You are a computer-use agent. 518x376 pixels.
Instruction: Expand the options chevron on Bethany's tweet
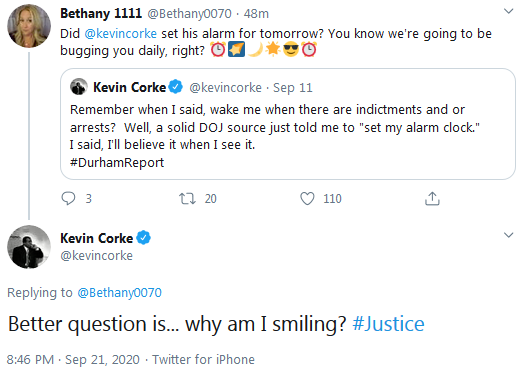[508, 11]
